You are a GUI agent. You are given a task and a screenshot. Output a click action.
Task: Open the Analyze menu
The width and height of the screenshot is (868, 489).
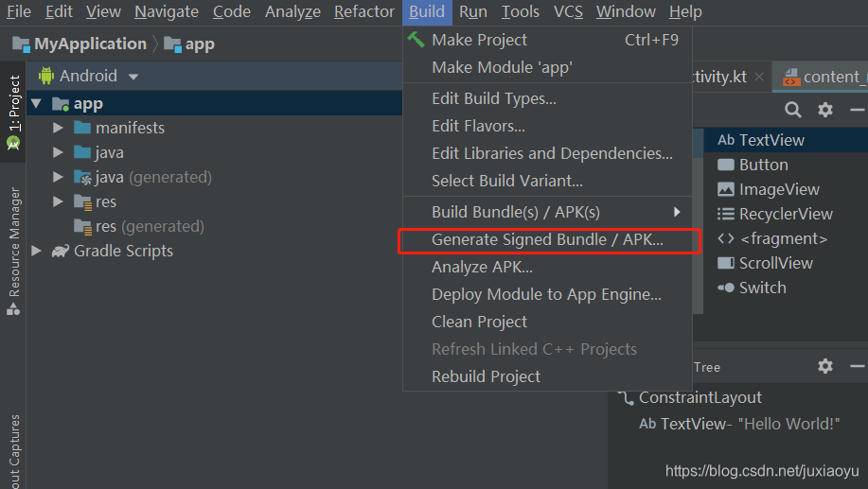coord(292,11)
